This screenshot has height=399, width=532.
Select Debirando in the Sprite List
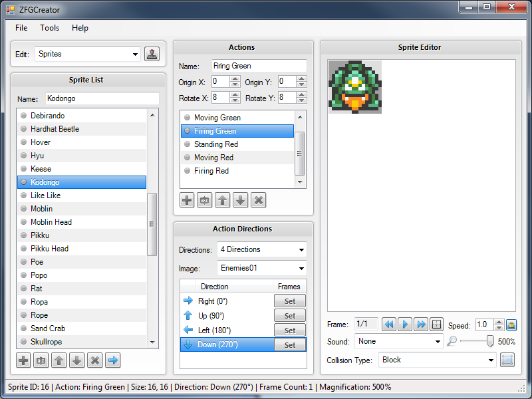pos(82,116)
